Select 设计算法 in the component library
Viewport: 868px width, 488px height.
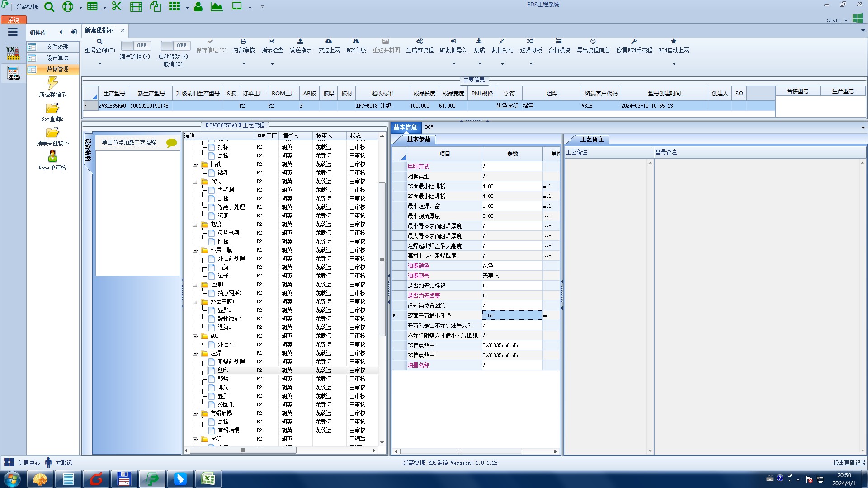(57, 58)
